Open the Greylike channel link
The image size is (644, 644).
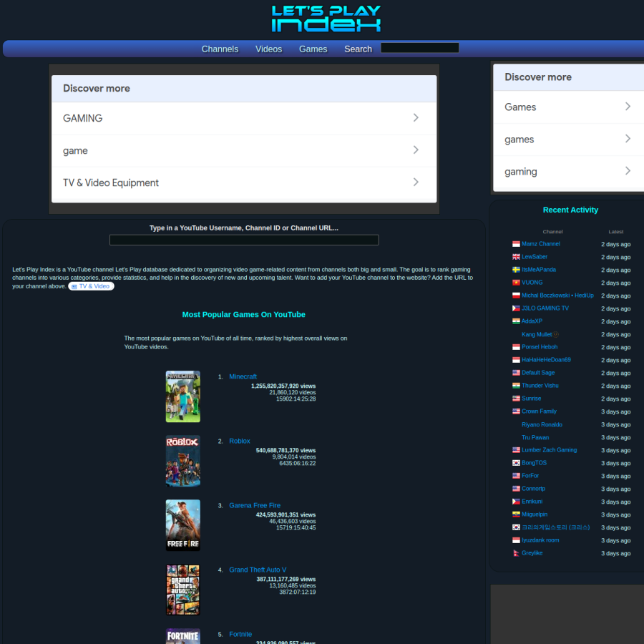[x=532, y=553]
